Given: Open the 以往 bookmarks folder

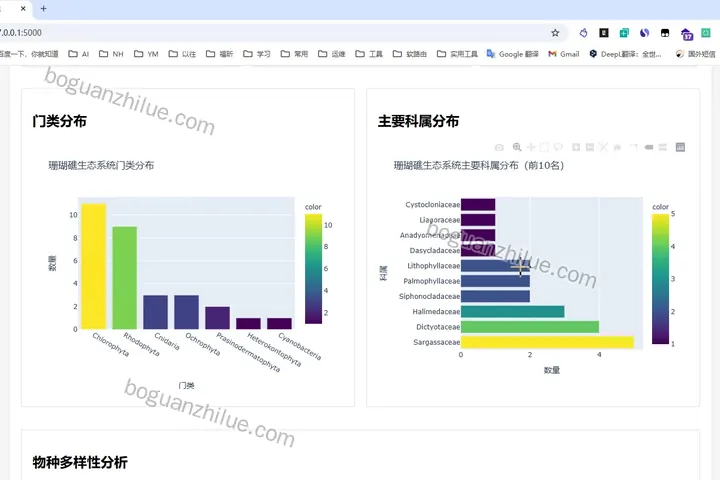Looking at the screenshot, I should coord(182,54).
